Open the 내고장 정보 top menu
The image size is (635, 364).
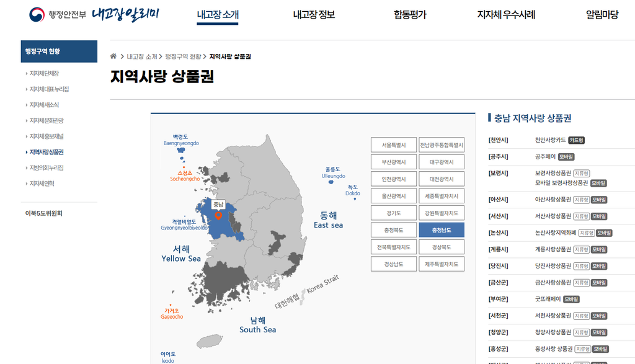[314, 15]
